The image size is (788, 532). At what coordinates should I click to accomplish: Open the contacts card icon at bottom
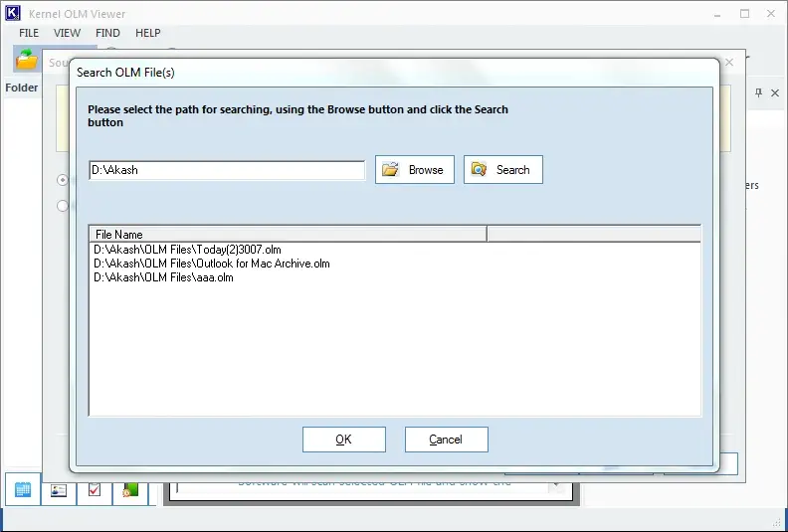coord(59,490)
